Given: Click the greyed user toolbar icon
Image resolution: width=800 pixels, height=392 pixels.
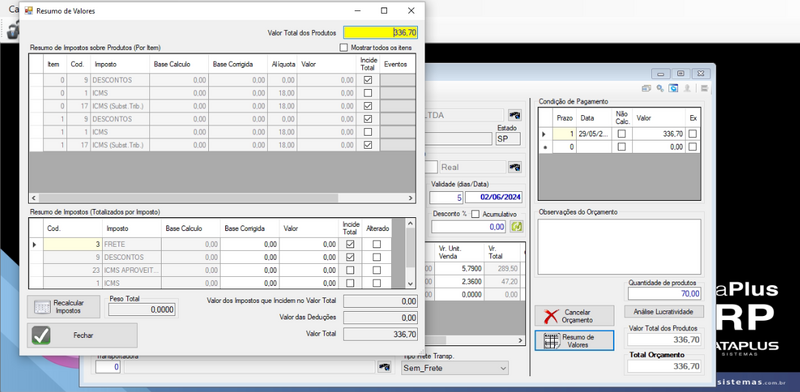Looking at the screenshot, I should pyautogui.click(x=687, y=88).
